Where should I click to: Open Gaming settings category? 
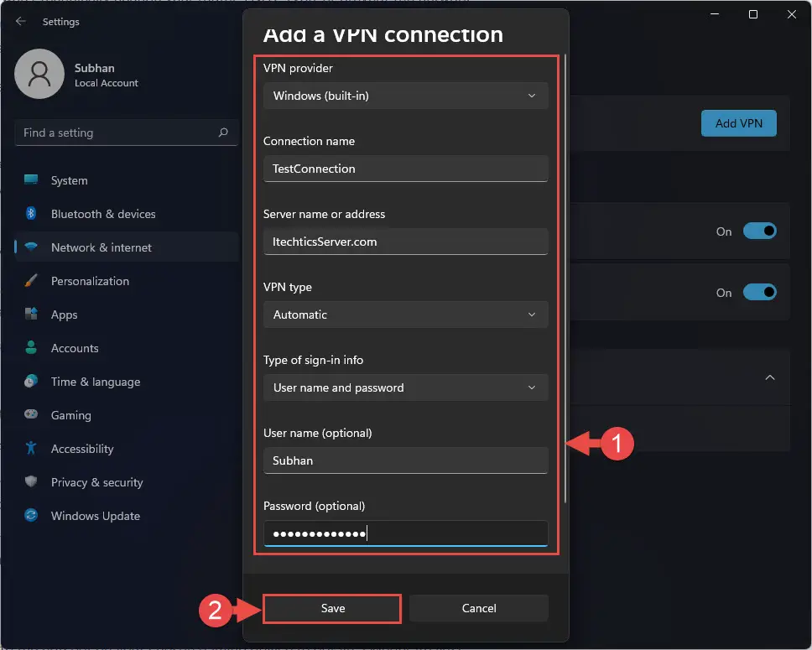click(x=127, y=415)
